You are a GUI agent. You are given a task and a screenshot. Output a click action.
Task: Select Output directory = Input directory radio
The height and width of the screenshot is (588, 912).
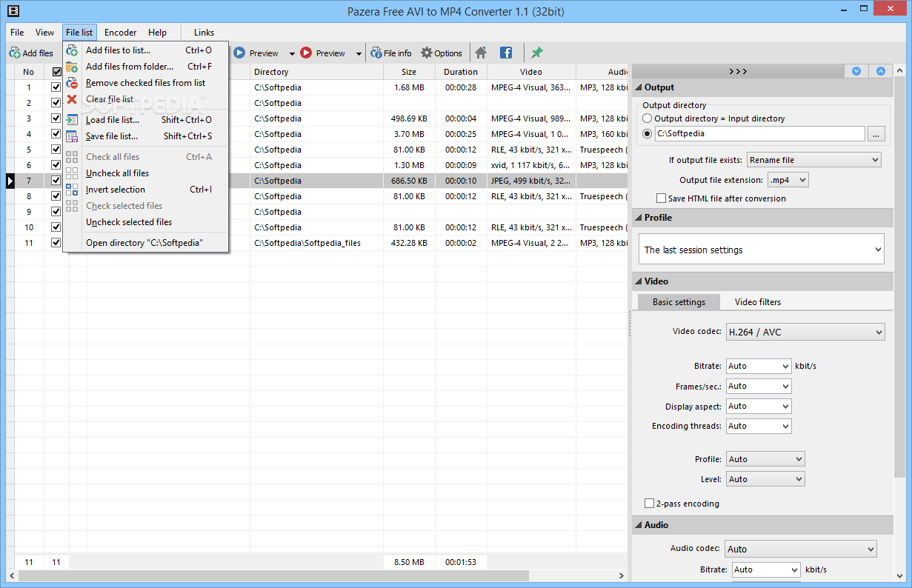[x=648, y=118]
